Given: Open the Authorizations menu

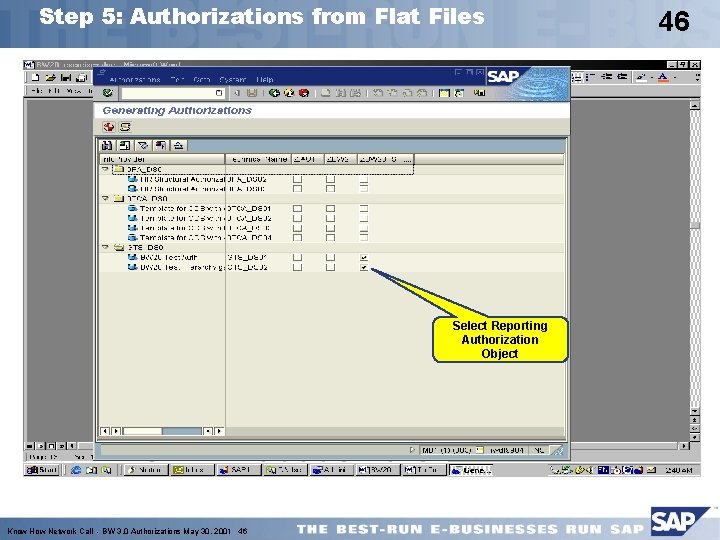Looking at the screenshot, I should (x=135, y=79).
